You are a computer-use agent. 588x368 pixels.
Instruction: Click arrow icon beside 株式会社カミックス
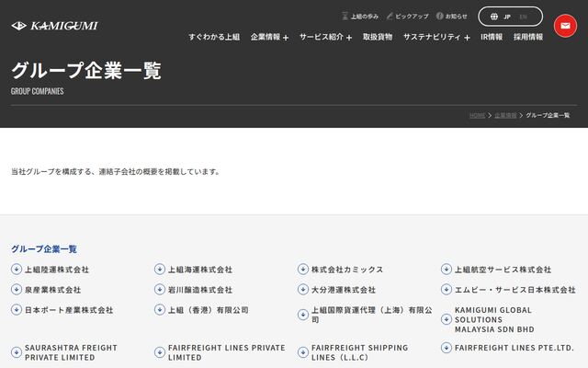[x=303, y=270]
